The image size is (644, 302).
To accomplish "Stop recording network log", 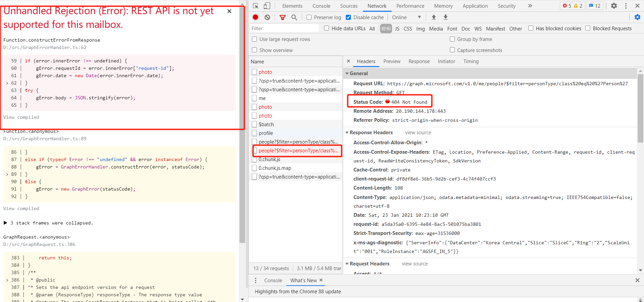I will tap(255, 17).
